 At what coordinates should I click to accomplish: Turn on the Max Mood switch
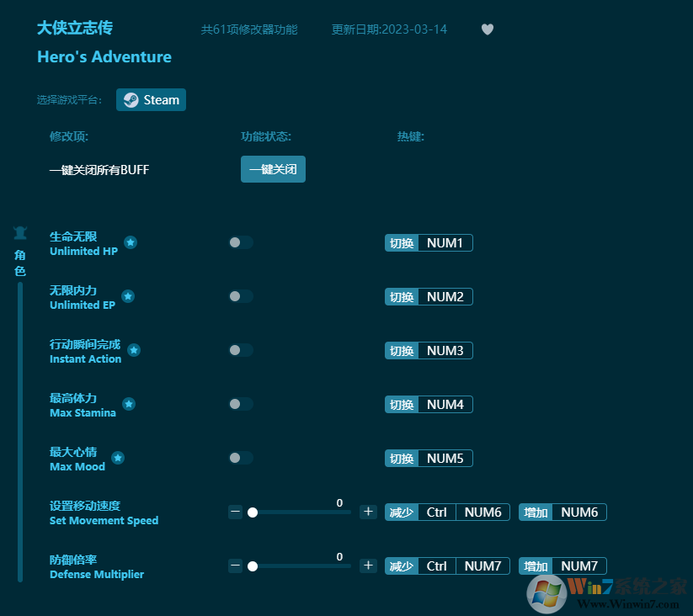[x=240, y=458]
